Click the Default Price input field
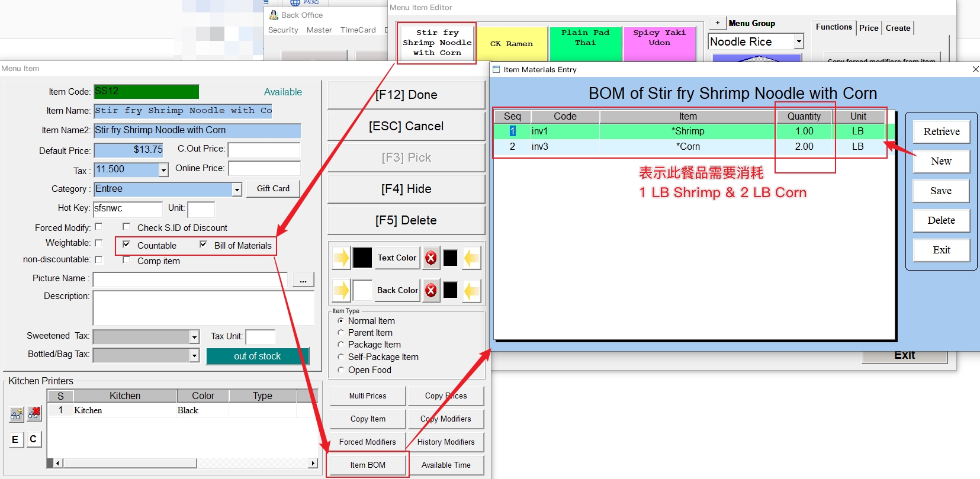The width and height of the screenshot is (980, 479). [x=129, y=150]
